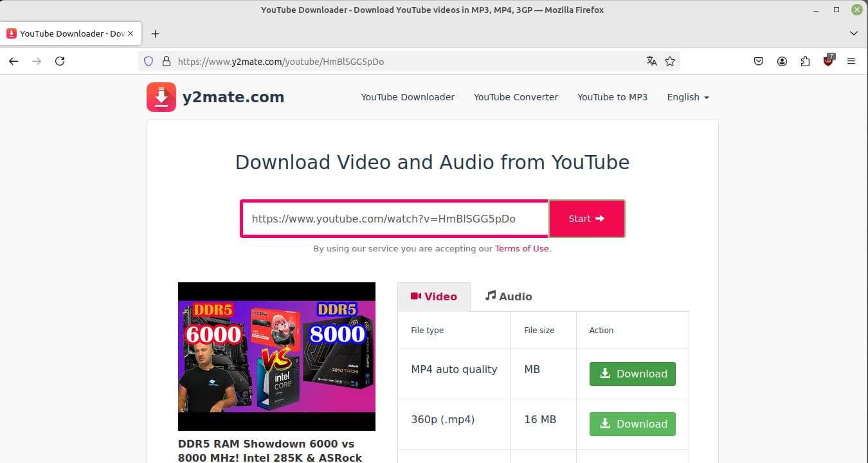
Task: Click the Start button
Action: coord(586,218)
